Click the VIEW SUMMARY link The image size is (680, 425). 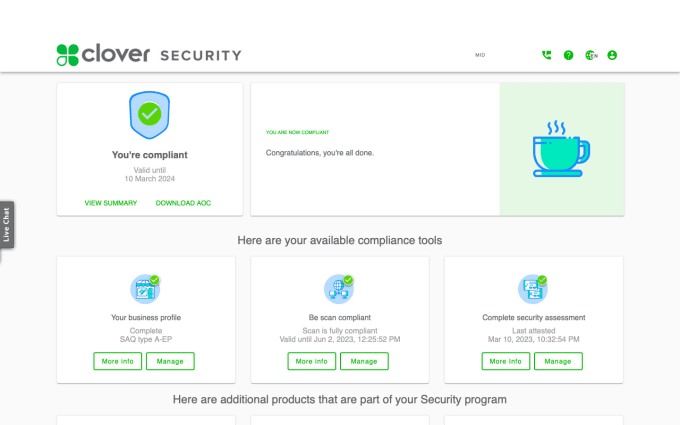pos(111,203)
